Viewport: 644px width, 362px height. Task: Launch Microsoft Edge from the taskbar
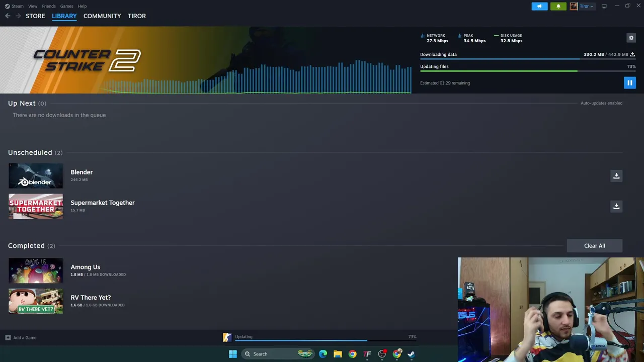pos(323,354)
